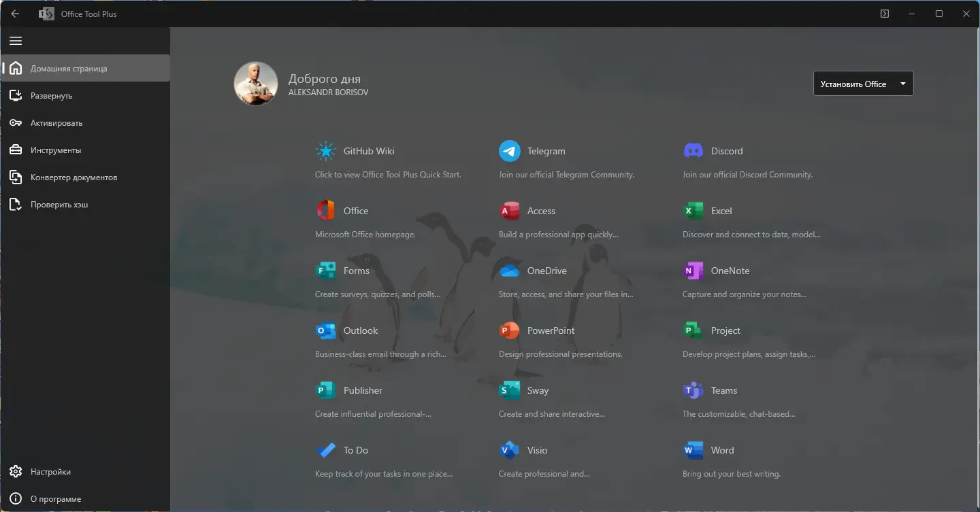Viewport: 980px width, 512px height.
Task: Click the green Excel icon
Action: (x=693, y=211)
